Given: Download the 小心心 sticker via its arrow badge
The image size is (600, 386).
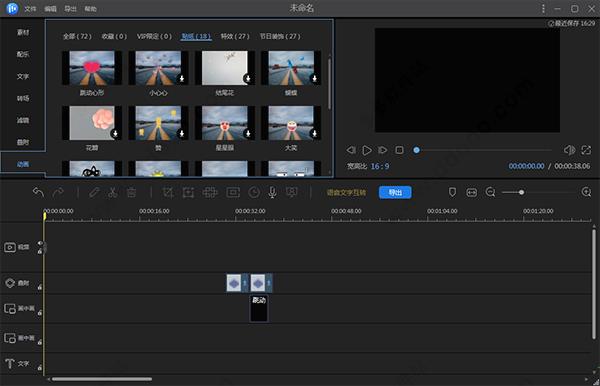Looking at the screenshot, I should point(182,78).
